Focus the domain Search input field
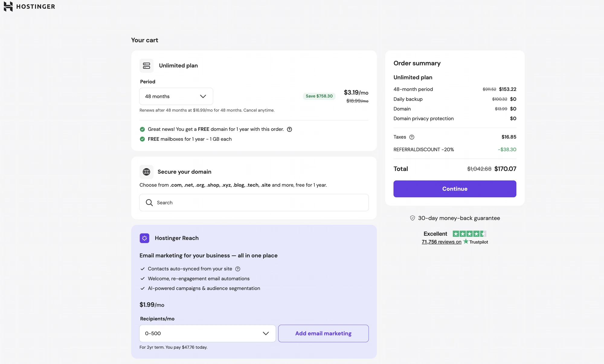 coord(254,203)
